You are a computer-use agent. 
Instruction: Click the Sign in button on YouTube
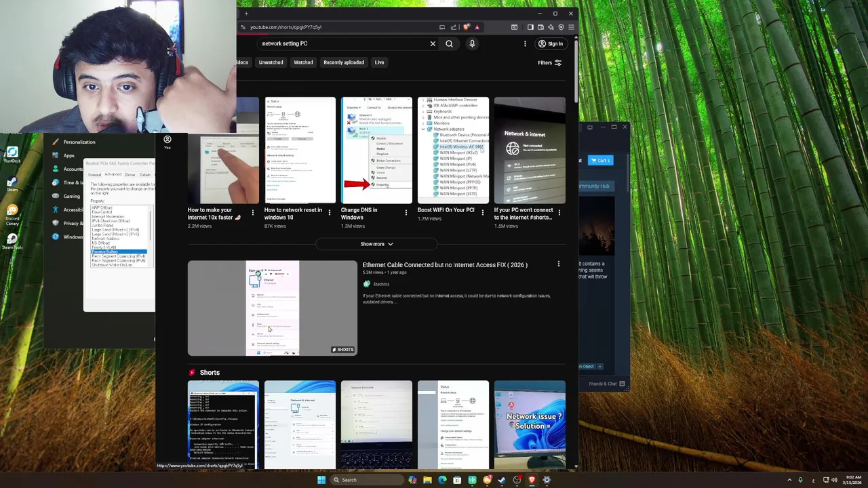pos(550,43)
